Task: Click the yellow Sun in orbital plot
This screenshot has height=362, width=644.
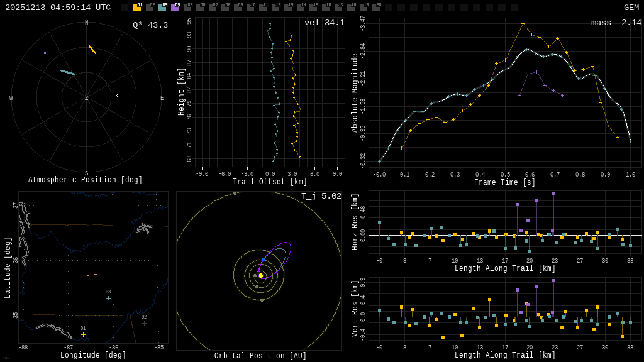Action: coord(261,275)
